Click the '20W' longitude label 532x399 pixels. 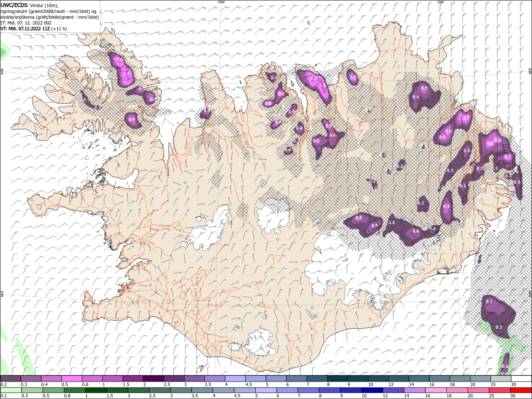point(221,2)
